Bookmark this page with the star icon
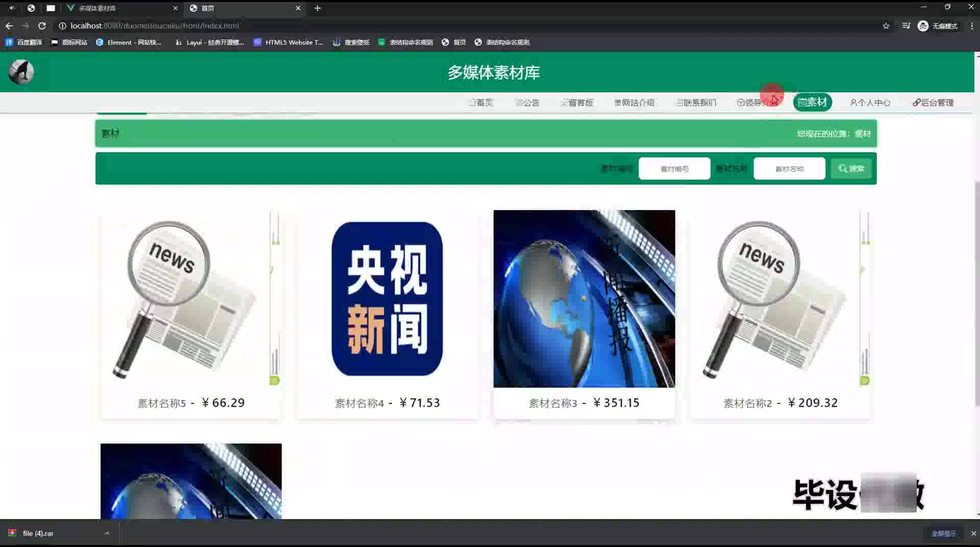The image size is (980, 547). tap(886, 26)
